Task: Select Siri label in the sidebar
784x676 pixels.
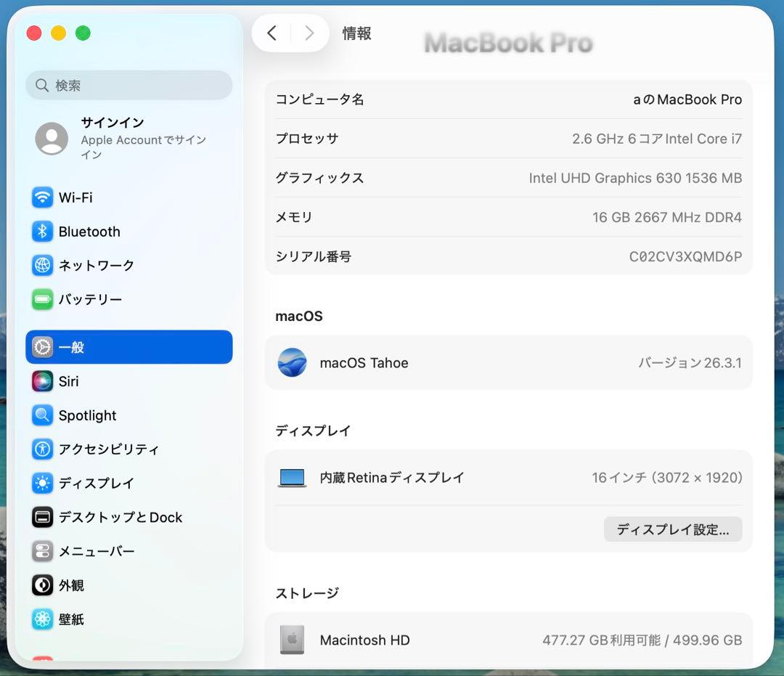Action: [68, 381]
